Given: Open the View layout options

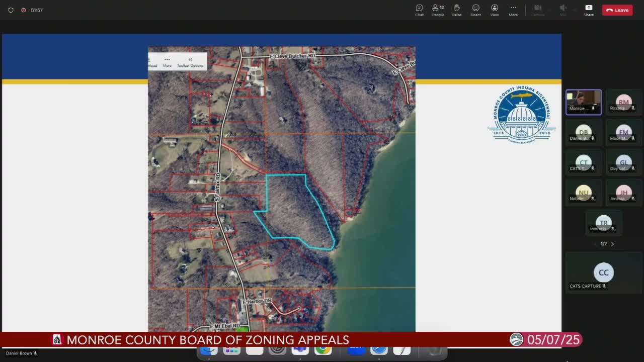Looking at the screenshot, I should [x=495, y=10].
